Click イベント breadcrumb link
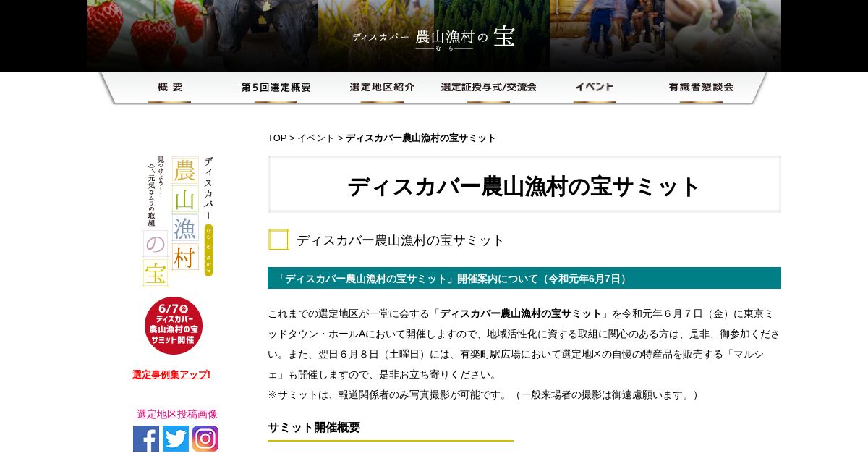 [x=316, y=138]
